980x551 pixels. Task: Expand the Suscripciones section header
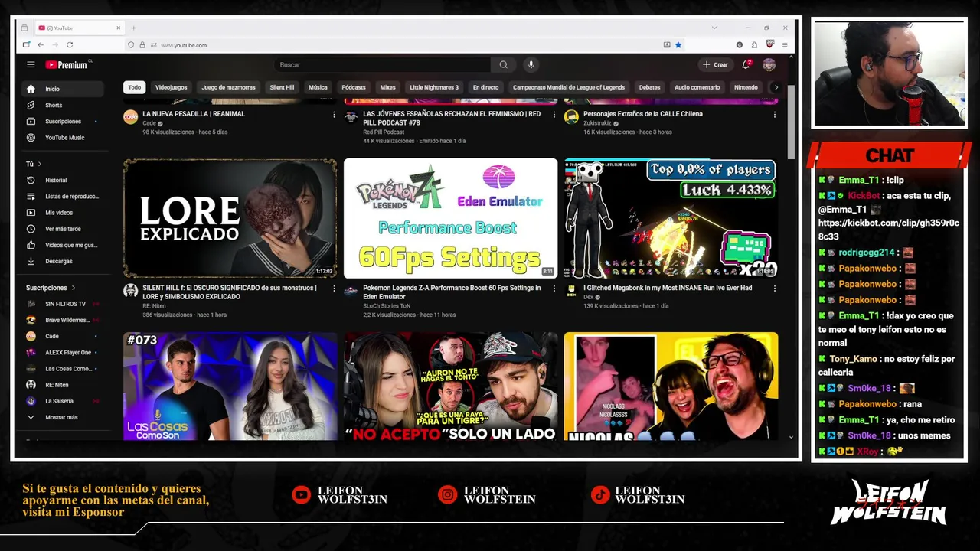(51, 288)
